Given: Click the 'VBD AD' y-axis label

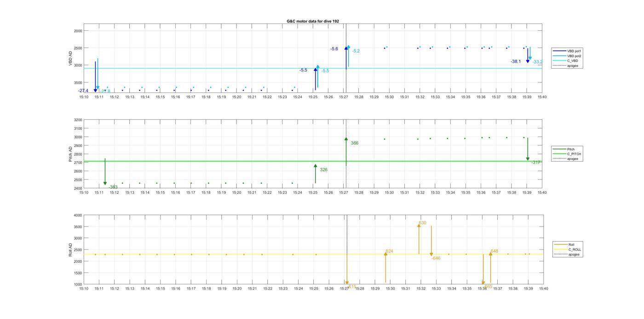Looking at the screenshot, I should click(x=71, y=58).
